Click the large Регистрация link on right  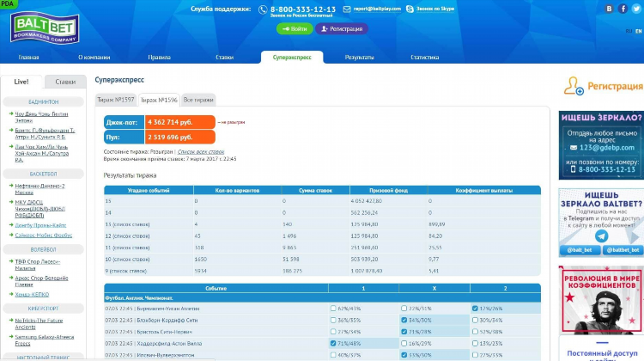[x=615, y=86]
